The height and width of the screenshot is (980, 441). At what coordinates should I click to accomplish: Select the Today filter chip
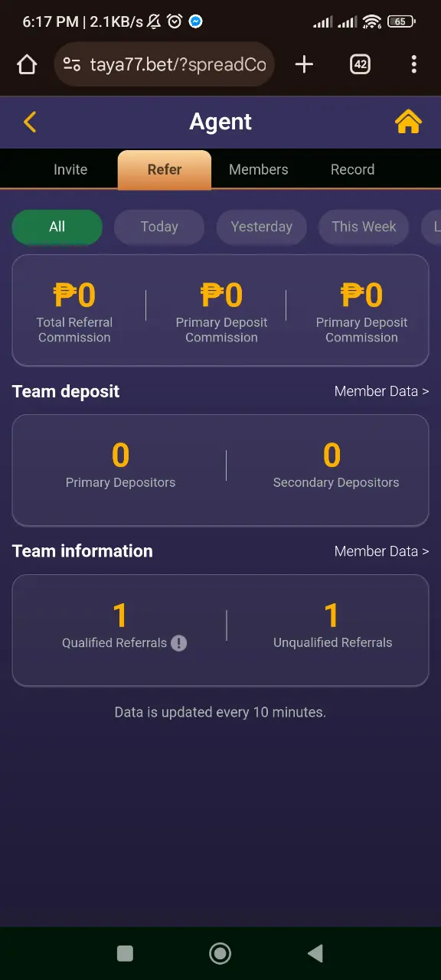(x=159, y=227)
